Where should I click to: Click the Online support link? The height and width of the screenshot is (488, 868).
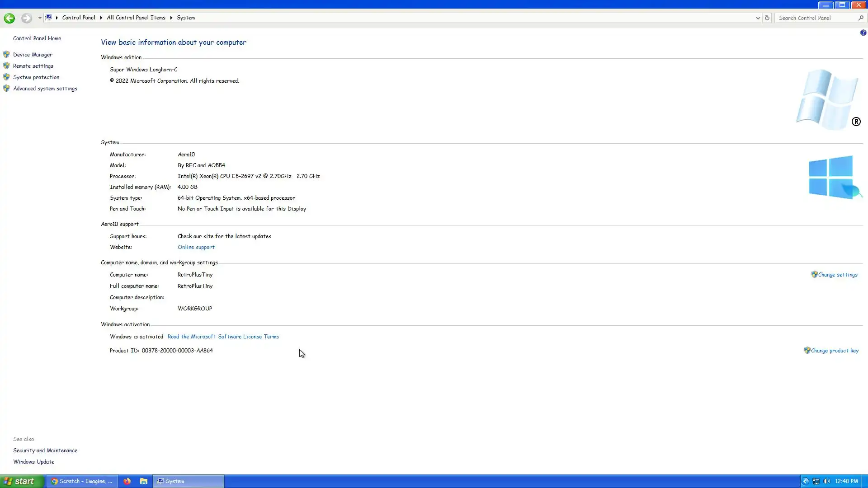(x=196, y=247)
